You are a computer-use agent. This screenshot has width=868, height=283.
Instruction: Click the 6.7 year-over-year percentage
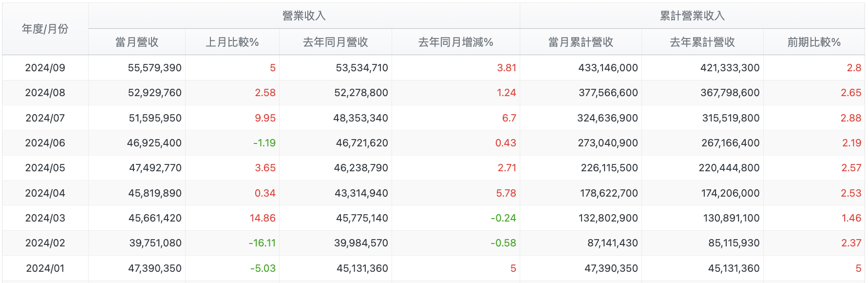pyautogui.click(x=509, y=118)
